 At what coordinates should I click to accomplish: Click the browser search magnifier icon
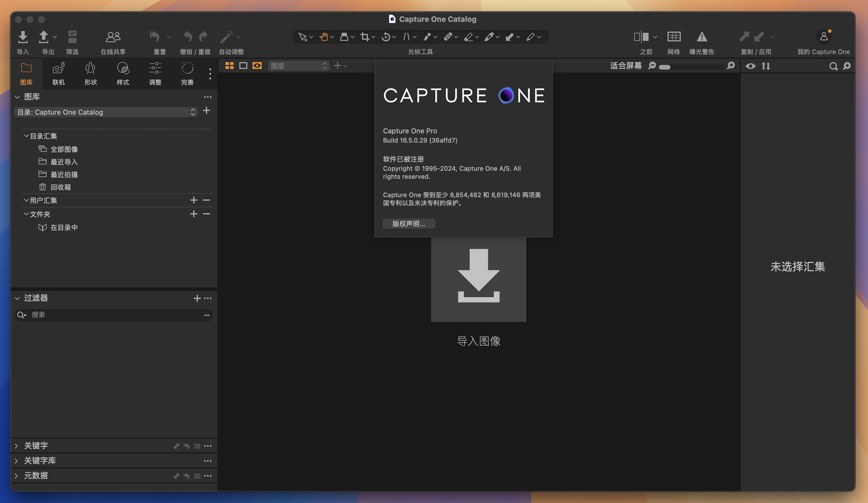pos(833,66)
